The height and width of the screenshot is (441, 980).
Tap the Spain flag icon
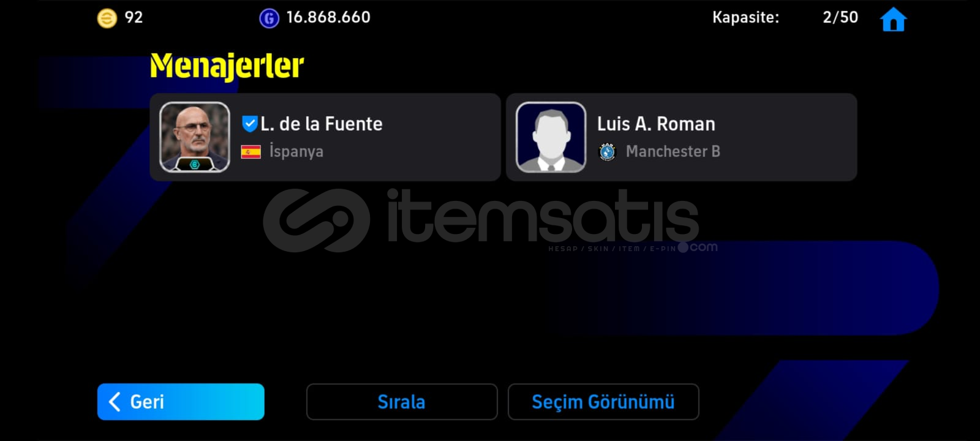(x=251, y=151)
